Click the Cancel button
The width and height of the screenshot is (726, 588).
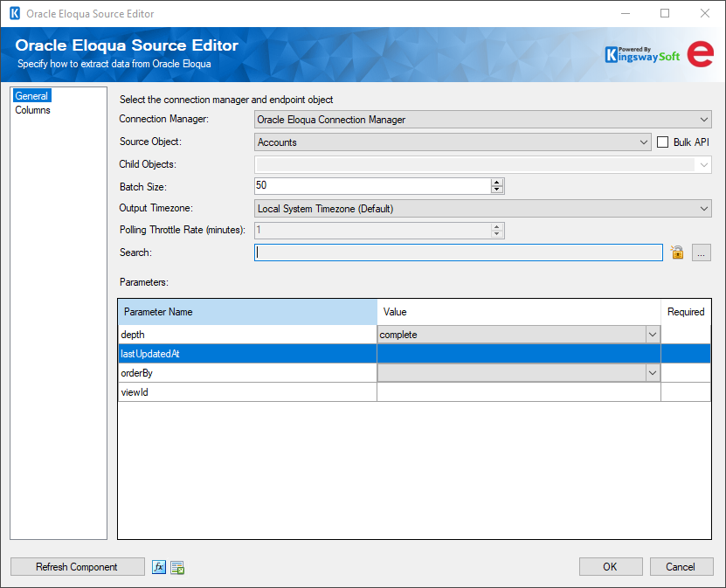coord(681,567)
